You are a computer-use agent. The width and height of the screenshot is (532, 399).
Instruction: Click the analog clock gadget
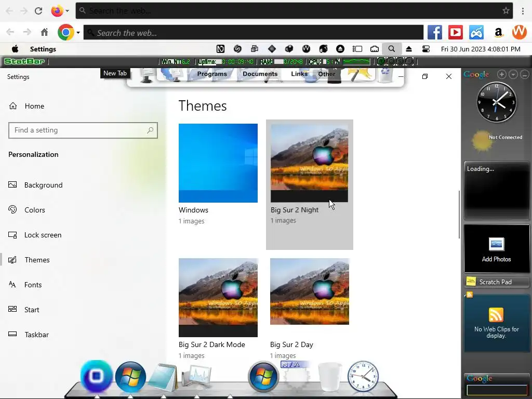coord(497,102)
